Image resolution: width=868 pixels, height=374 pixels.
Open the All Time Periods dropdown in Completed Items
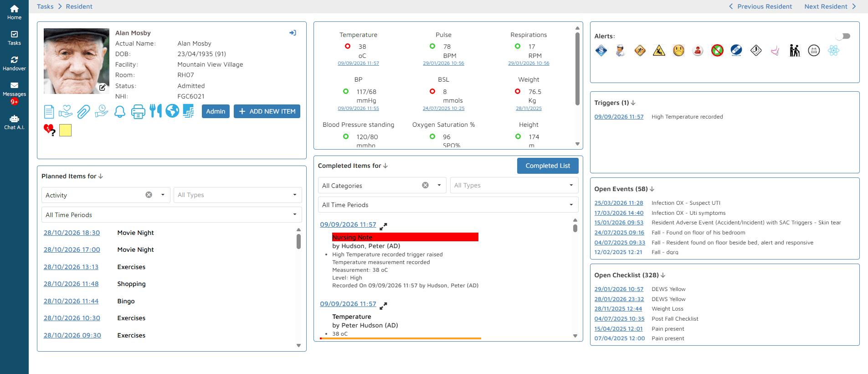click(448, 205)
